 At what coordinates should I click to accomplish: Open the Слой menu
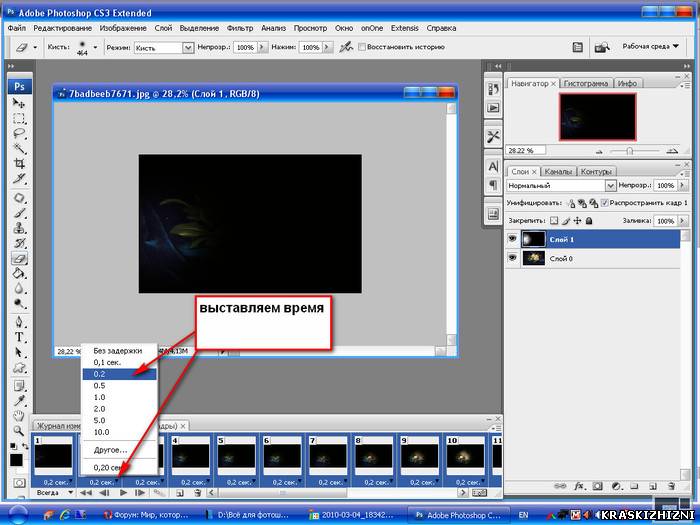163,28
